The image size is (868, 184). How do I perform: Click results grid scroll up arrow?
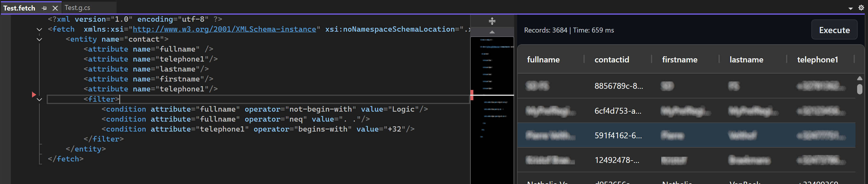click(859, 78)
